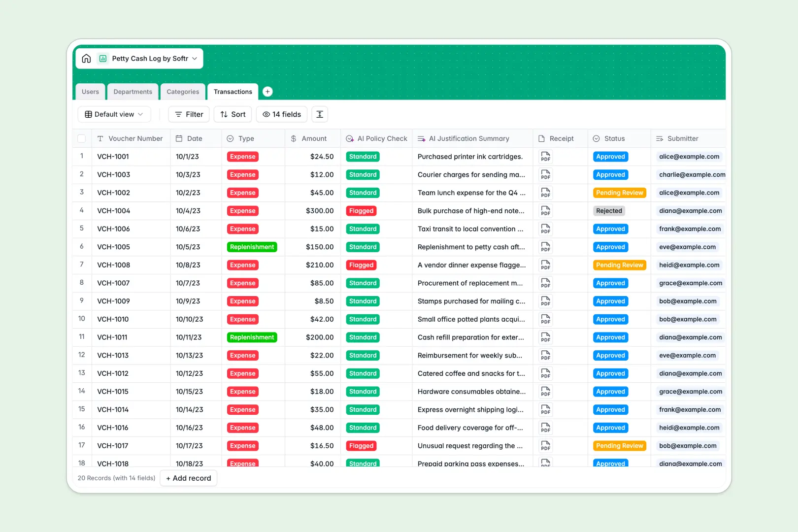Open the PDF receipt for VCH-1001
Image resolution: width=798 pixels, height=532 pixels.
coord(545,156)
